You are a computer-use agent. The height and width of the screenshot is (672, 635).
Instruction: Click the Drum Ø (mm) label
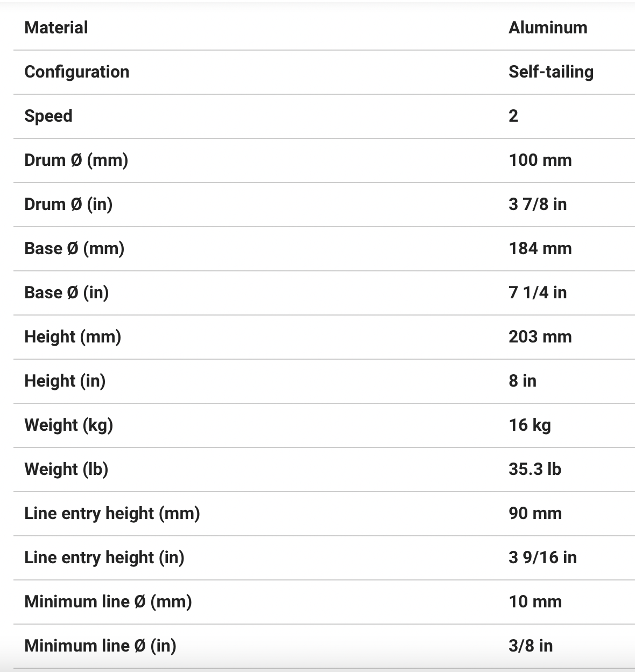click(76, 160)
